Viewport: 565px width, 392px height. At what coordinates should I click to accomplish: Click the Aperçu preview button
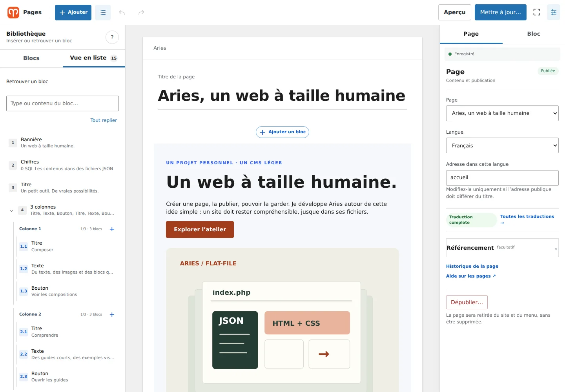tap(454, 12)
